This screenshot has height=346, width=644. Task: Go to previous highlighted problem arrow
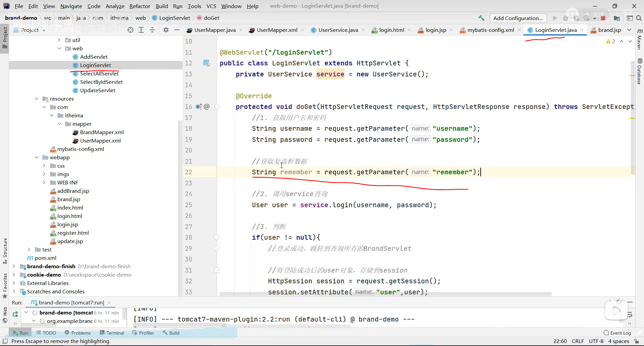pos(622,41)
